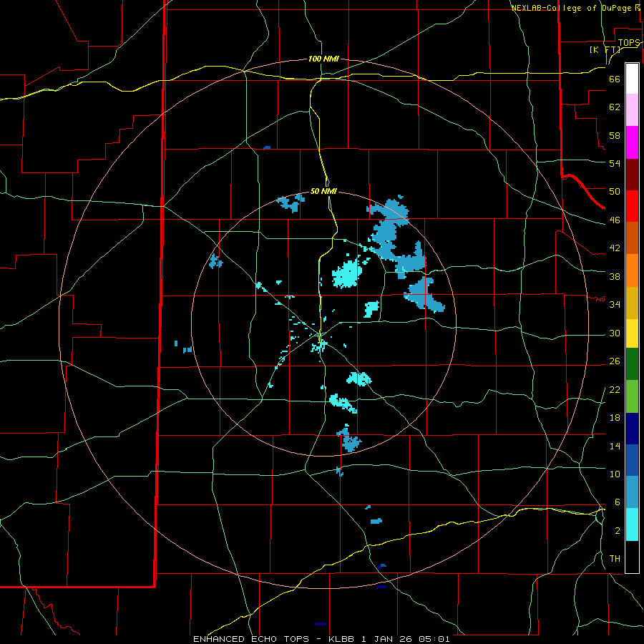Click the yellow 34 kft legend swatch
This screenshot has width=644, height=644.
(632, 333)
